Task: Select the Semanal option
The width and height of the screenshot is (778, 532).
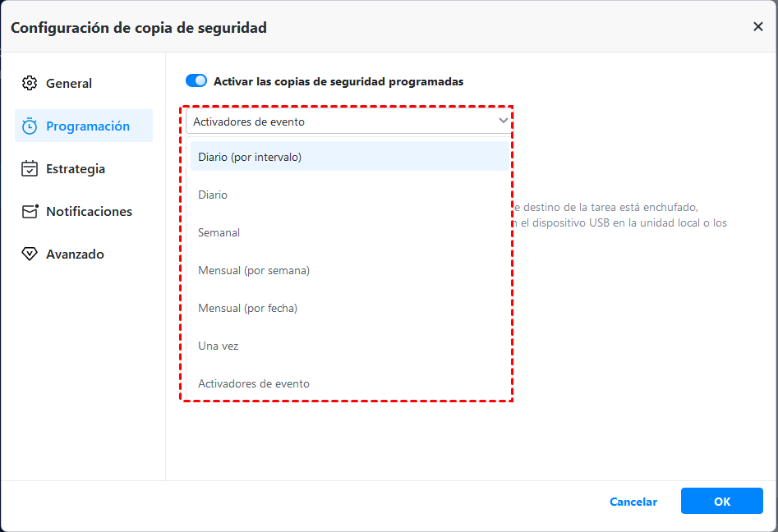Action: pos(219,232)
